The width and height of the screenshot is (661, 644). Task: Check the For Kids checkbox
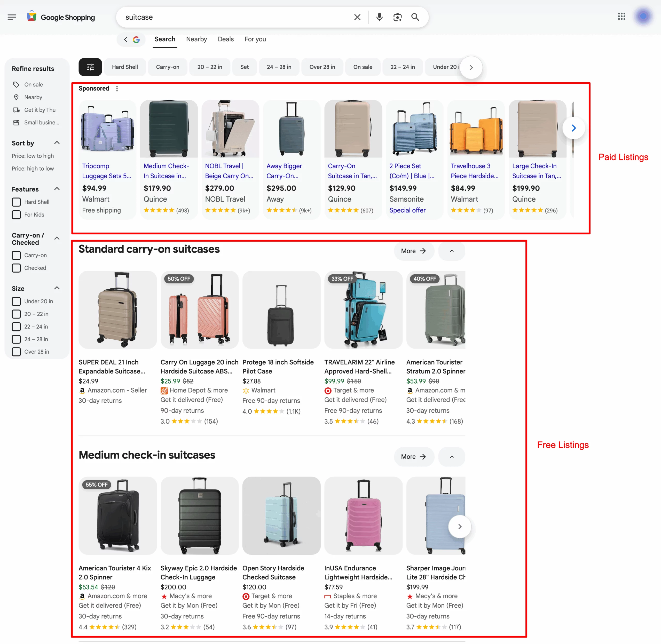coord(16,215)
